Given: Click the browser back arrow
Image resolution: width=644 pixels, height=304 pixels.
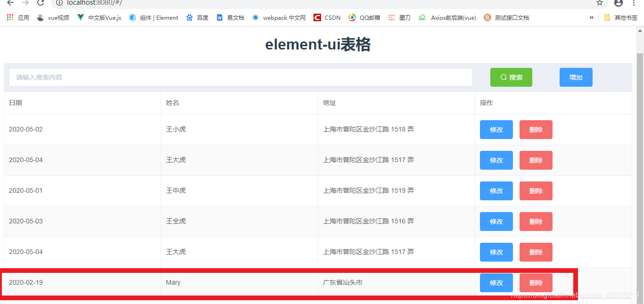Looking at the screenshot, I should tap(10, 3).
